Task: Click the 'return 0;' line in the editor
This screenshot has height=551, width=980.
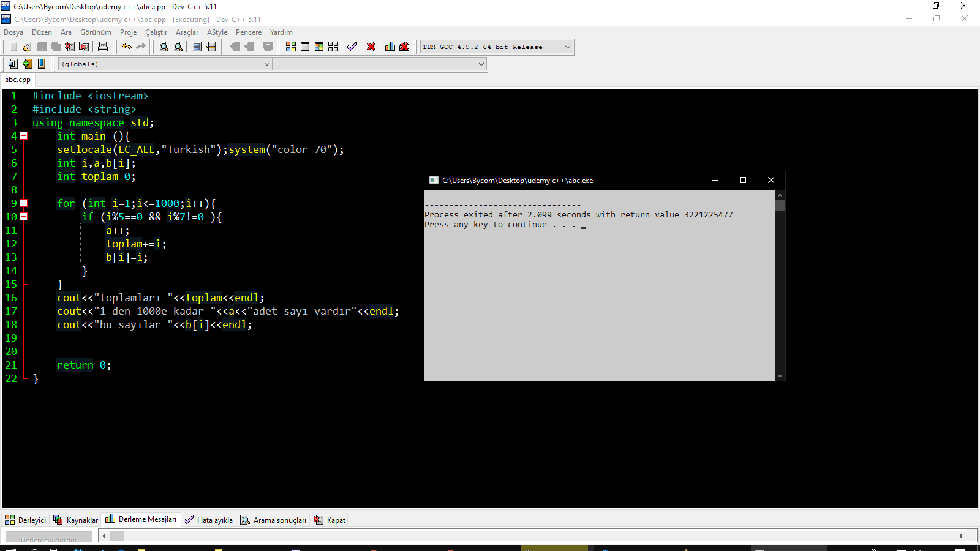Action: [84, 365]
